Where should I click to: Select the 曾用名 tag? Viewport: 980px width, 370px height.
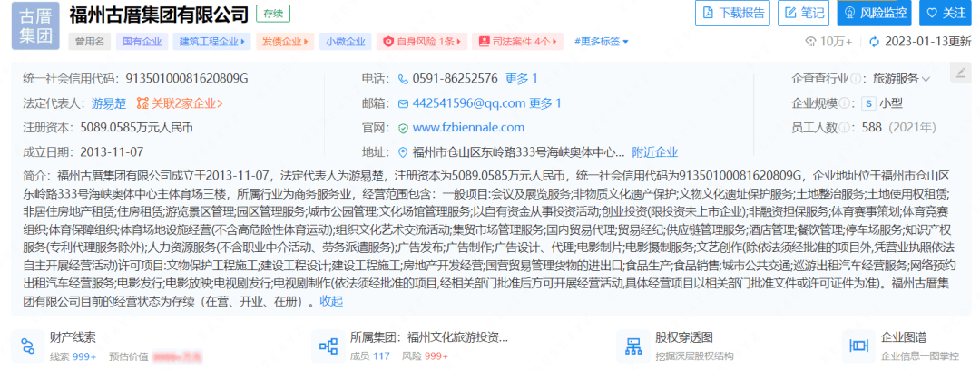click(89, 41)
